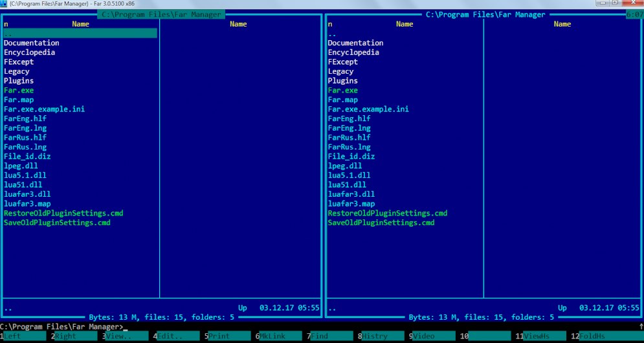This screenshot has width=644, height=343.
Task: Select lua51.dll in the left panel
Action: point(23,184)
